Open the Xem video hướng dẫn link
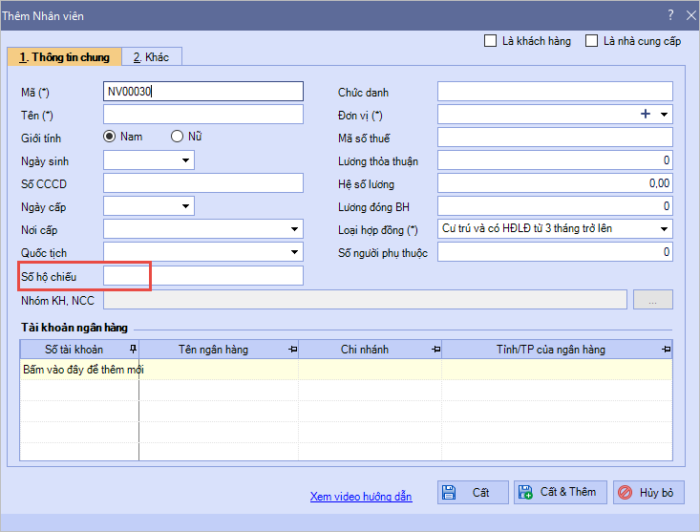 pos(360,496)
